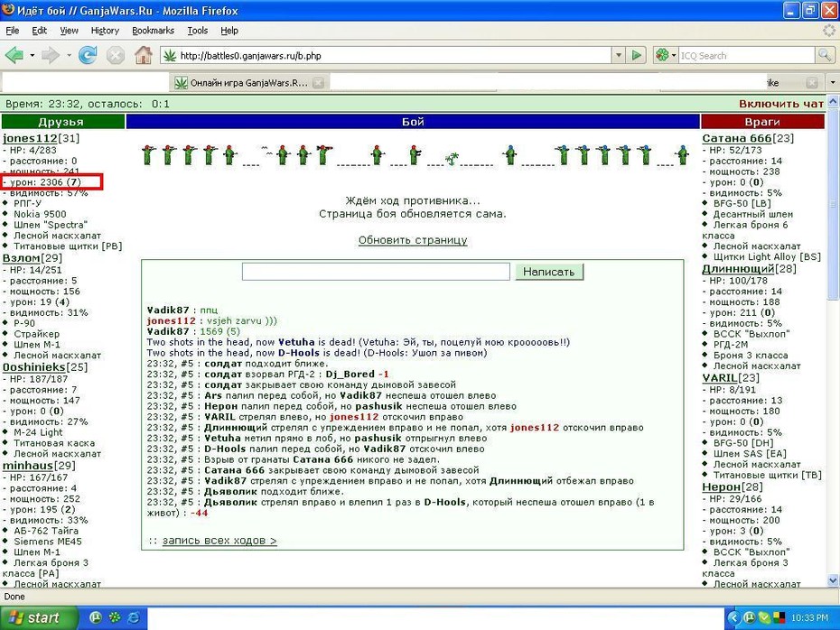
Task: Open the Bookmarks menu
Action: [x=154, y=31]
